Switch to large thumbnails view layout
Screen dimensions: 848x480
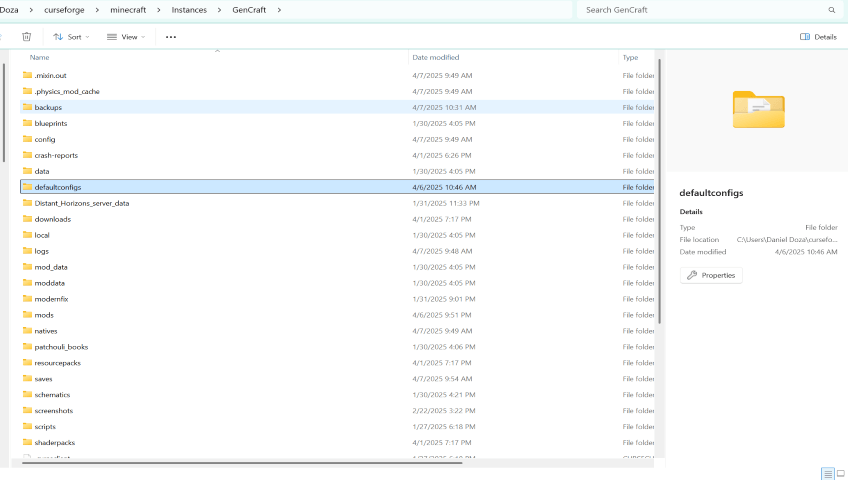click(840, 473)
